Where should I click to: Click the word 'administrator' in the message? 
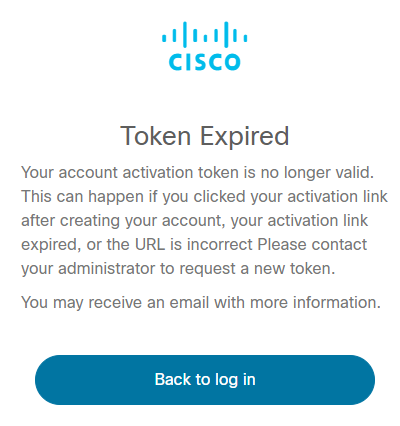click(107, 269)
